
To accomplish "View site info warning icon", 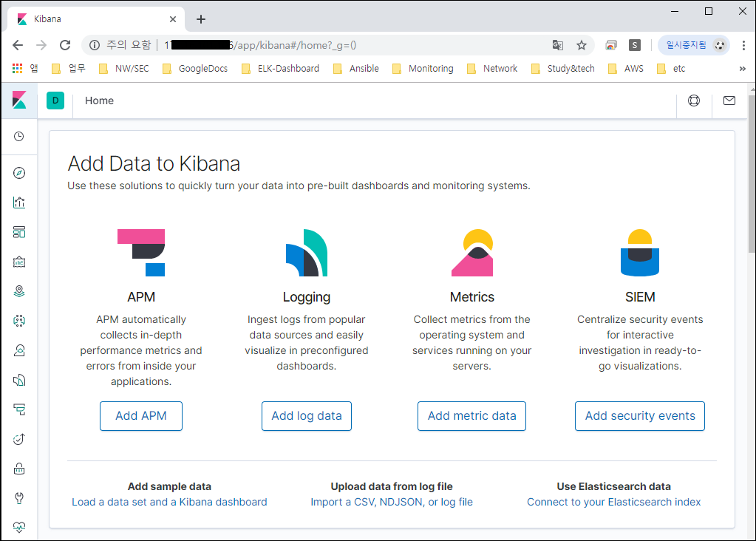I will click(x=95, y=45).
